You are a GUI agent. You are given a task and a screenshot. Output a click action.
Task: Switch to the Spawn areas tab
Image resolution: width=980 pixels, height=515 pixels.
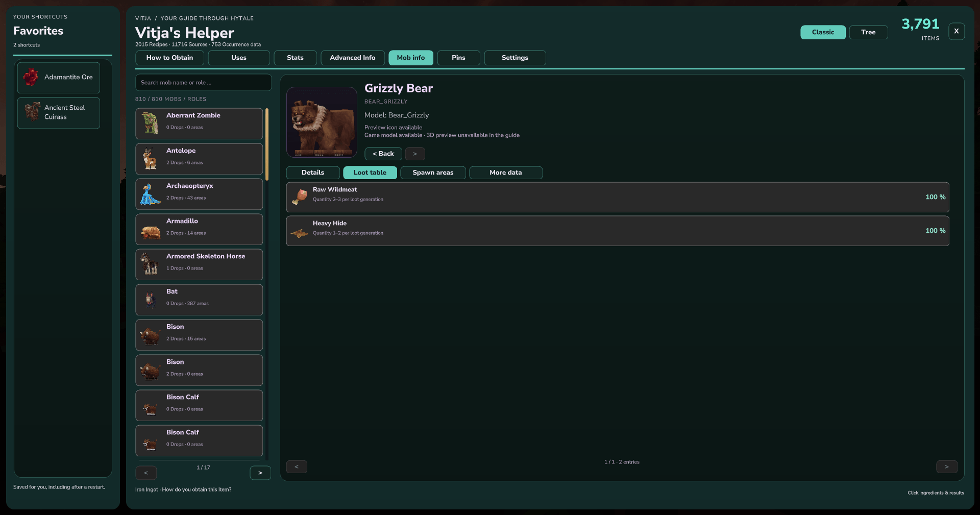433,173
